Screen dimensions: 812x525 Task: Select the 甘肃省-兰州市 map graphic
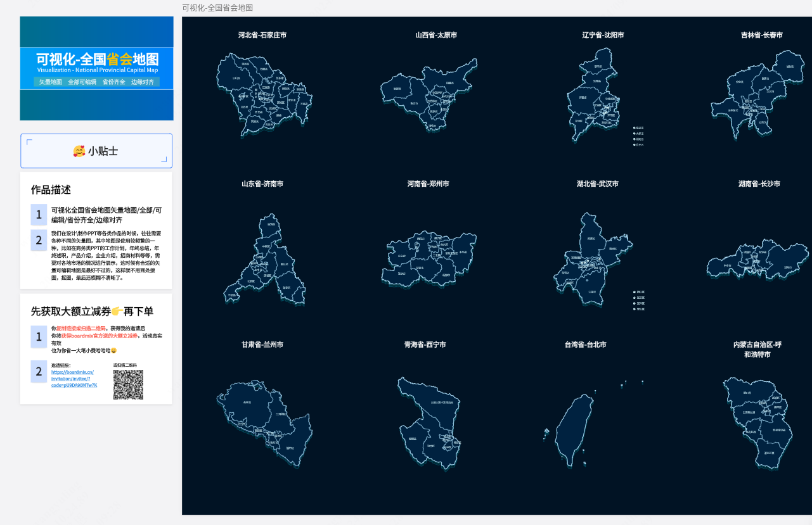264,424
